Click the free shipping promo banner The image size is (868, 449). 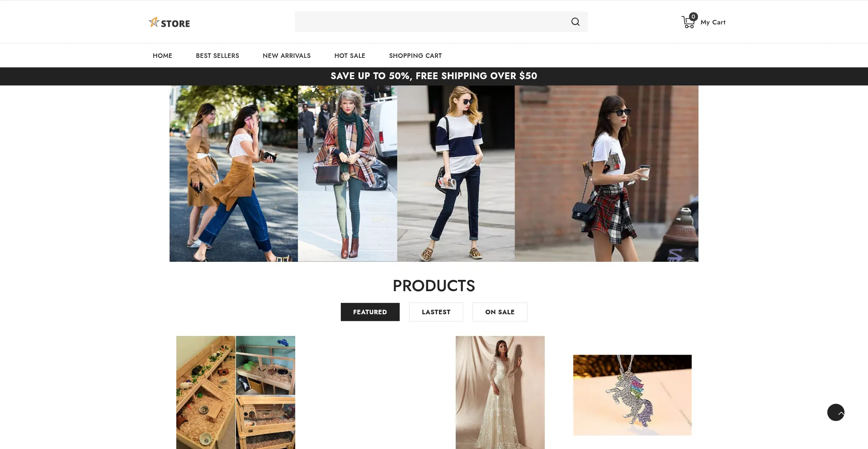click(434, 76)
